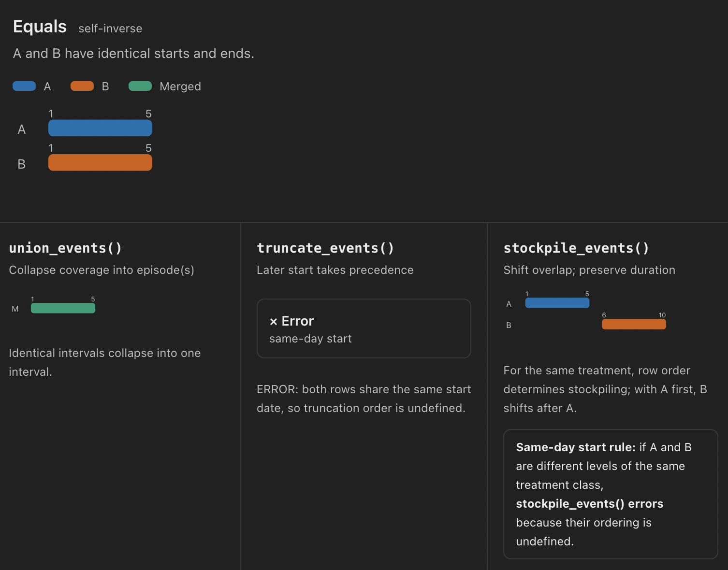Select the blue A bar under stockpile_events()
The image size is (728, 570).
[x=557, y=303]
